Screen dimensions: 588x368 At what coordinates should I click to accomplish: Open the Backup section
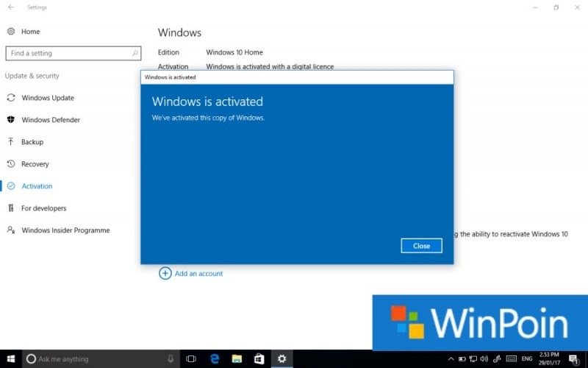32,142
